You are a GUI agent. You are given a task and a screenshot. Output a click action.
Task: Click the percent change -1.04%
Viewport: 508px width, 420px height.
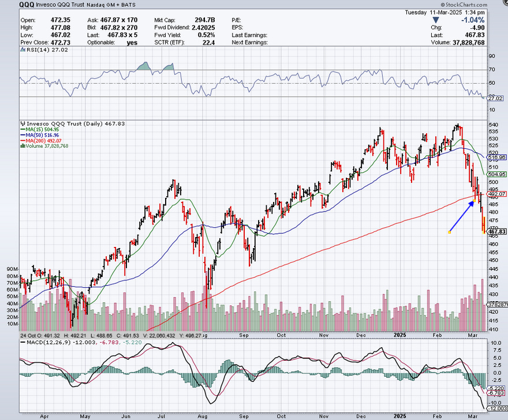pos(473,20)
